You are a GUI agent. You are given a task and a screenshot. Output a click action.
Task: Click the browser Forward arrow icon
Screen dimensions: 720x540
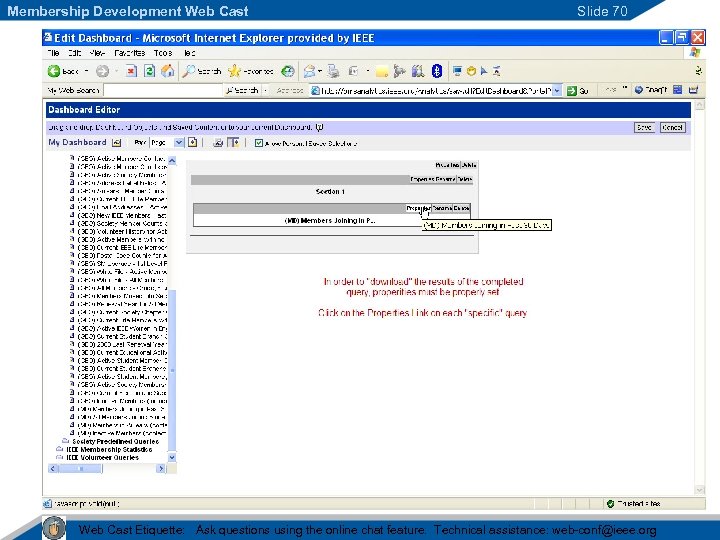(x=102, y=71)
